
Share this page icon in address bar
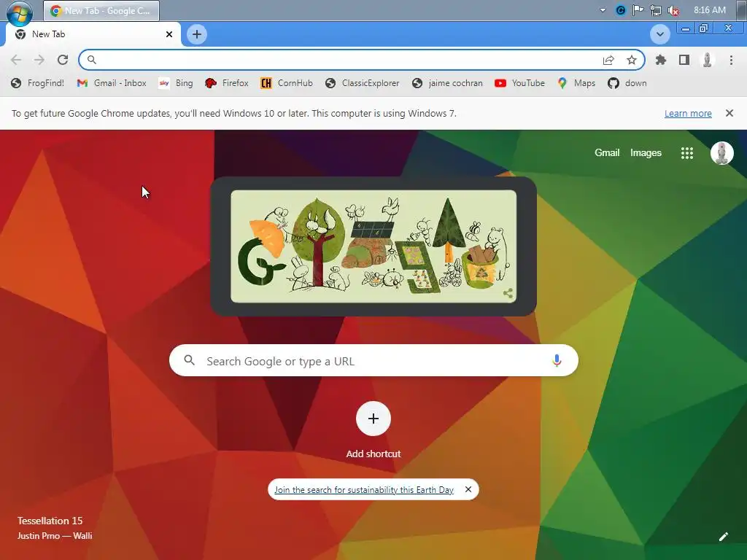point(608,60)
